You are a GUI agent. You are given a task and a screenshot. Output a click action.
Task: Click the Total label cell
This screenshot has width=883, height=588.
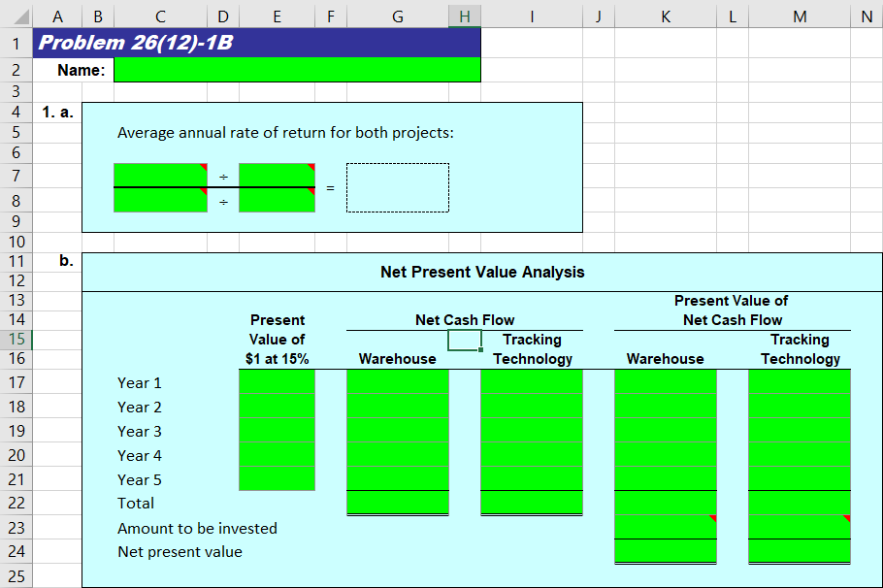click(x=135, y=503)
